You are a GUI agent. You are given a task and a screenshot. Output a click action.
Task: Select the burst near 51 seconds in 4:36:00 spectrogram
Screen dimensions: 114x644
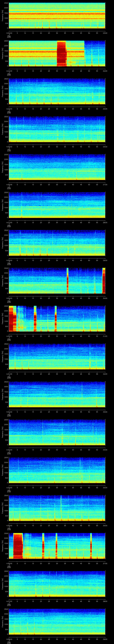click(x=91, y=546)
